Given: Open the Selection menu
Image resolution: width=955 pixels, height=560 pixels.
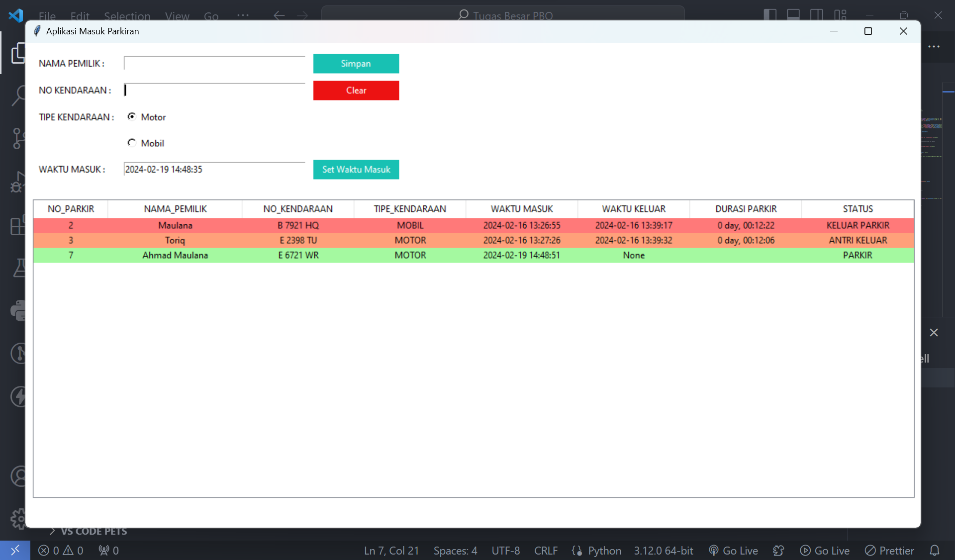Looking at the screenshot, I should coord(127,16).
